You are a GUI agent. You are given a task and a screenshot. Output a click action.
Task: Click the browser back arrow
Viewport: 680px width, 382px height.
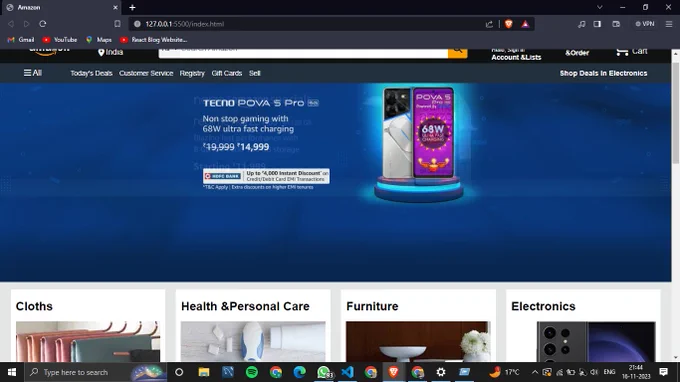click(11, 24)
